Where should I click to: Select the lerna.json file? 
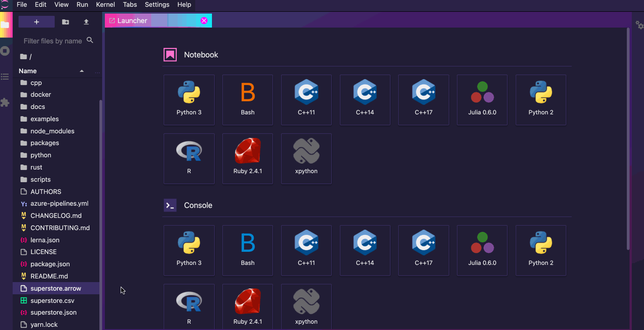(x=56, y=240)
